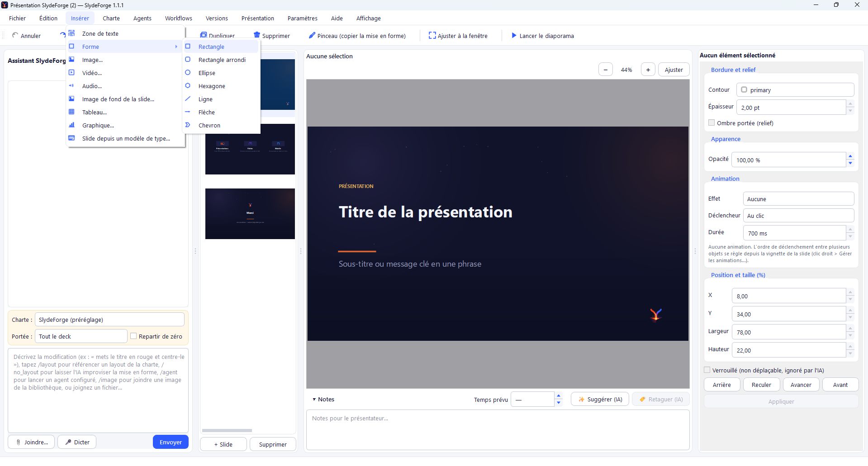Click the Suggérer (IA) button
The height and width of the screenshot is (466, 868).
600,399
